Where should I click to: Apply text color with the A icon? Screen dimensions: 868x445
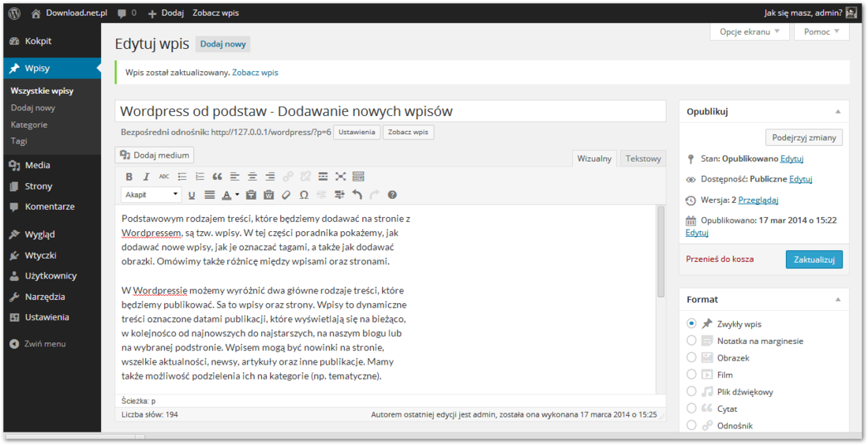(x=226, y=195)
